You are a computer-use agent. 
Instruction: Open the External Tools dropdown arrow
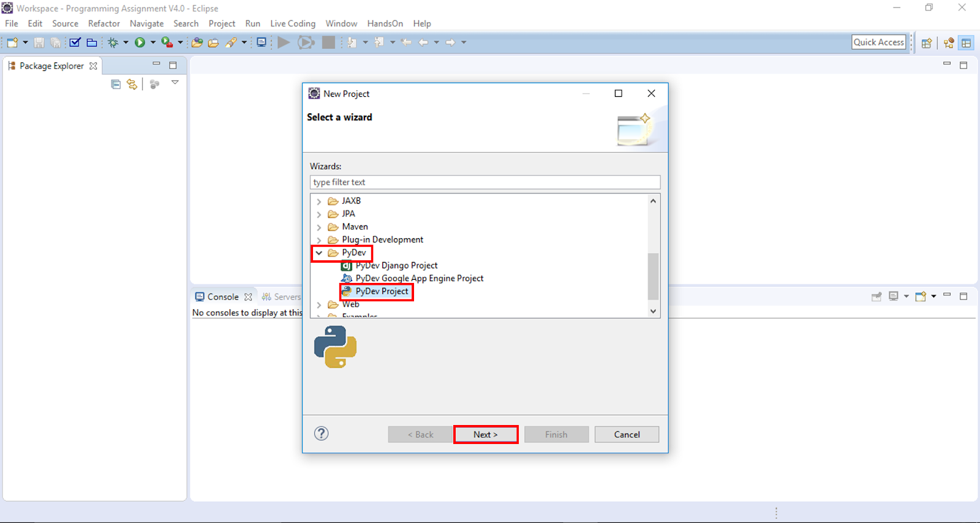click(180, 42)
